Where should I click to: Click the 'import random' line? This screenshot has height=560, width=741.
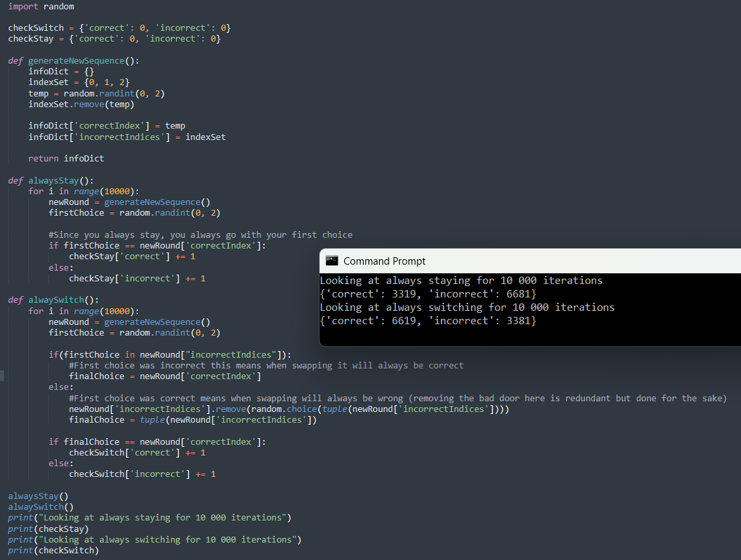tap(41, 7)
